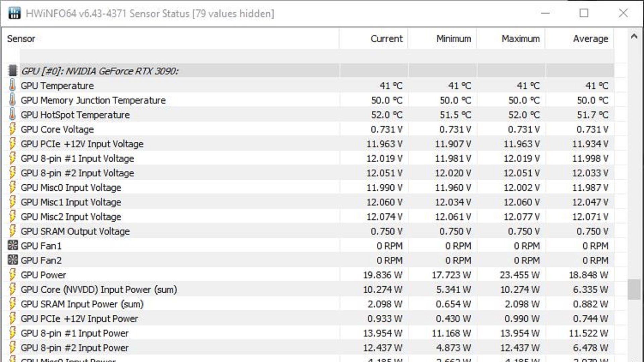Viewport: 644px width, 362px height.
Task: Click the Sensor column header
Action: click(21, 39)
